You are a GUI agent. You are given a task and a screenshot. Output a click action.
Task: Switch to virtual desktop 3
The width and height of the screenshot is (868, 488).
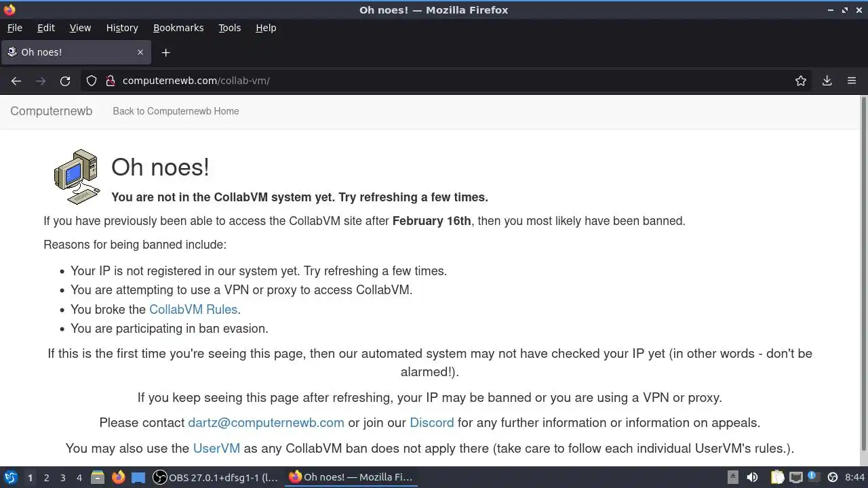62,477
